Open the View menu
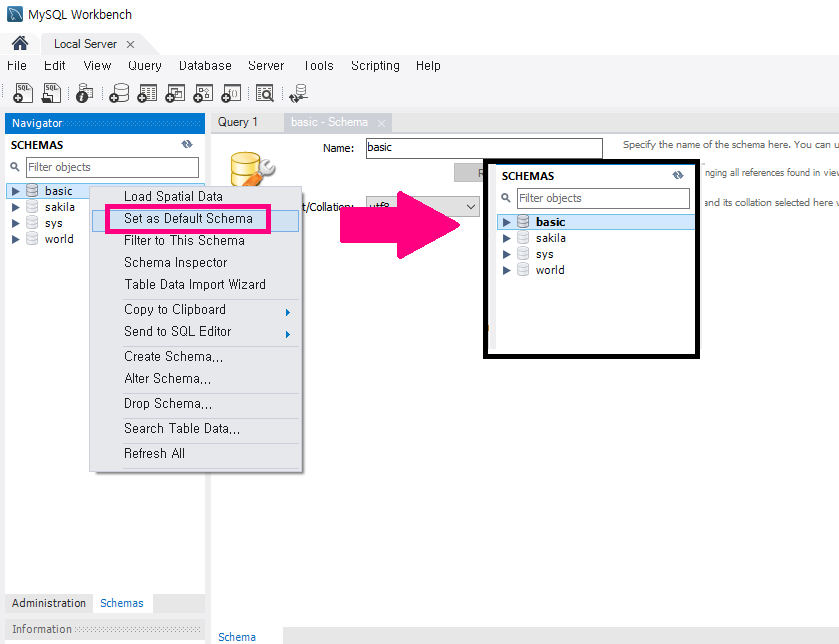Screen dimensions: 839x644 [x=97, y=66]
